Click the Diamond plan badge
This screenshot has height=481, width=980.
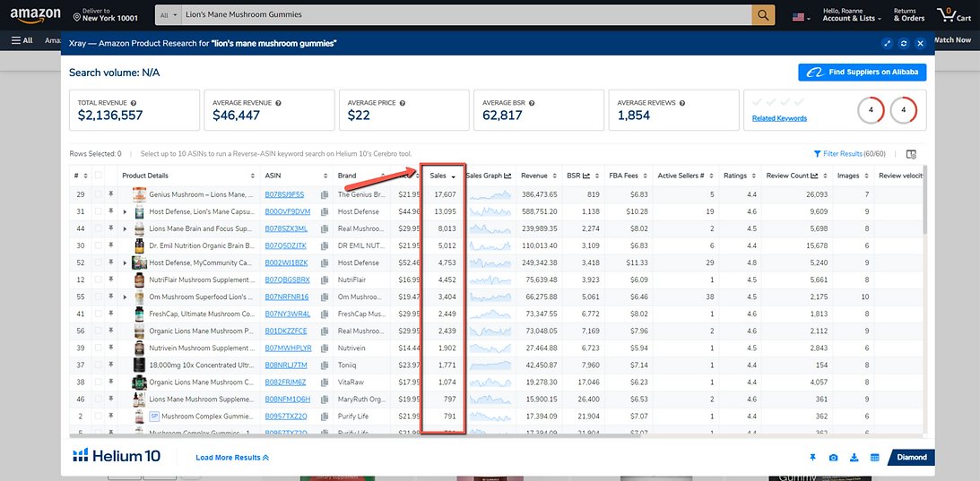(911, 458)
